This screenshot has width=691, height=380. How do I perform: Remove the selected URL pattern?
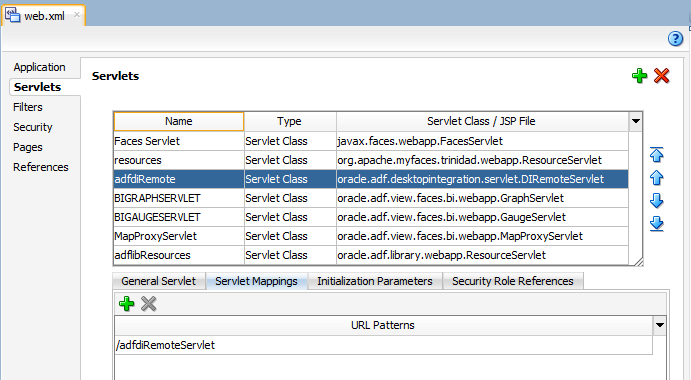tap(149, 303)
